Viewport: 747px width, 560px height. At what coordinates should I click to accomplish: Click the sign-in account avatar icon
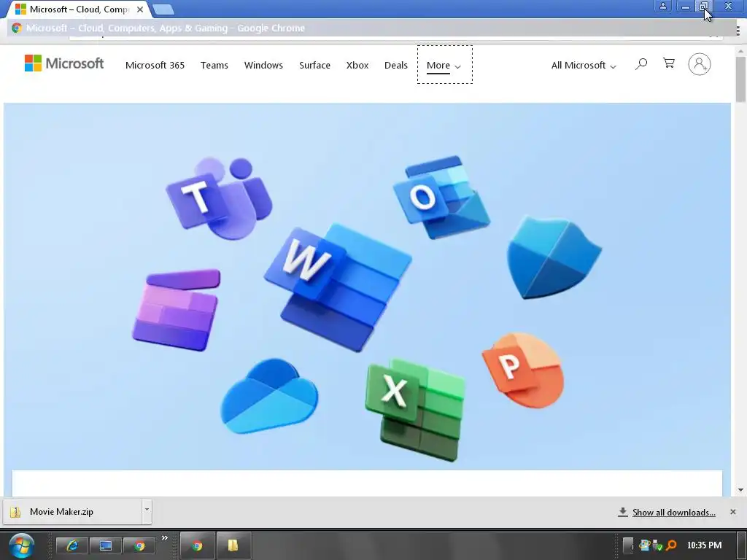pyautogui.click(x=700, y=64)
